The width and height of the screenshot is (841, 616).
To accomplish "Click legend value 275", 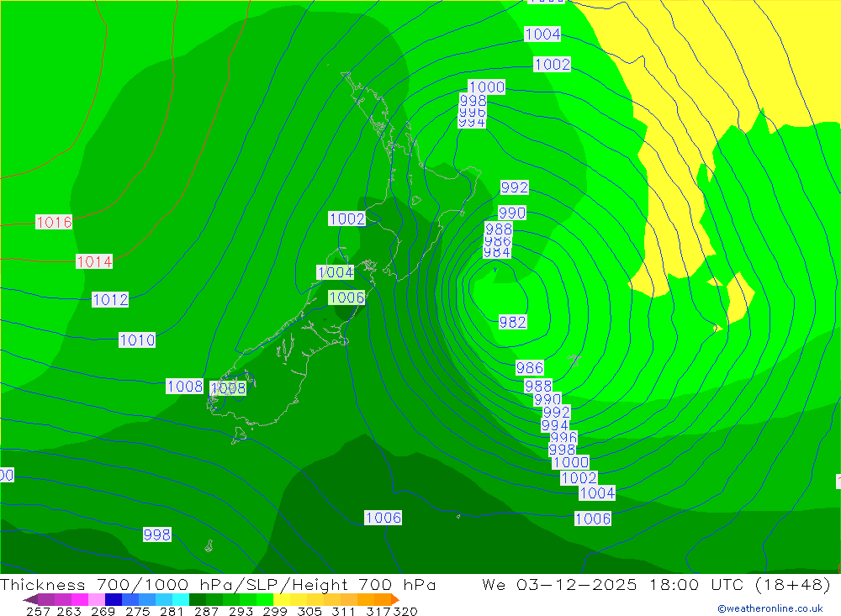I will click(x=137, y=611).
